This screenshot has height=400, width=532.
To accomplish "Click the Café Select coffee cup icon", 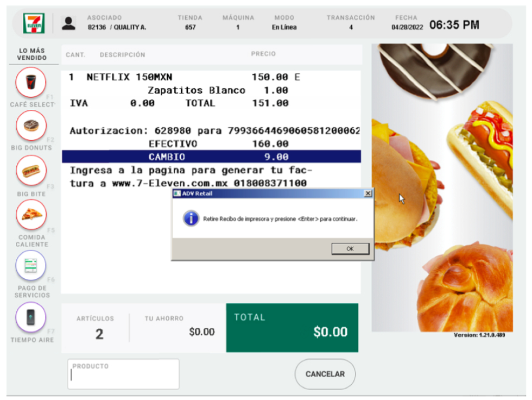I will (31, 82).
